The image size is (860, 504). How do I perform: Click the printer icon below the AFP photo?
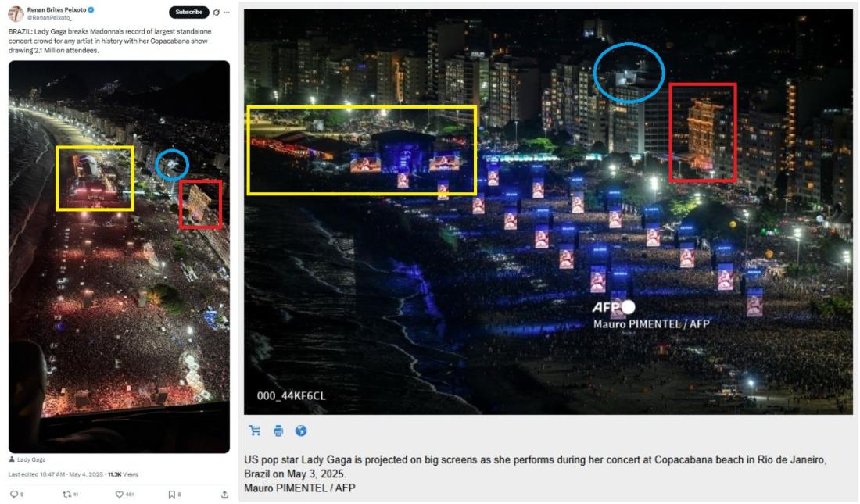(278, 431)
